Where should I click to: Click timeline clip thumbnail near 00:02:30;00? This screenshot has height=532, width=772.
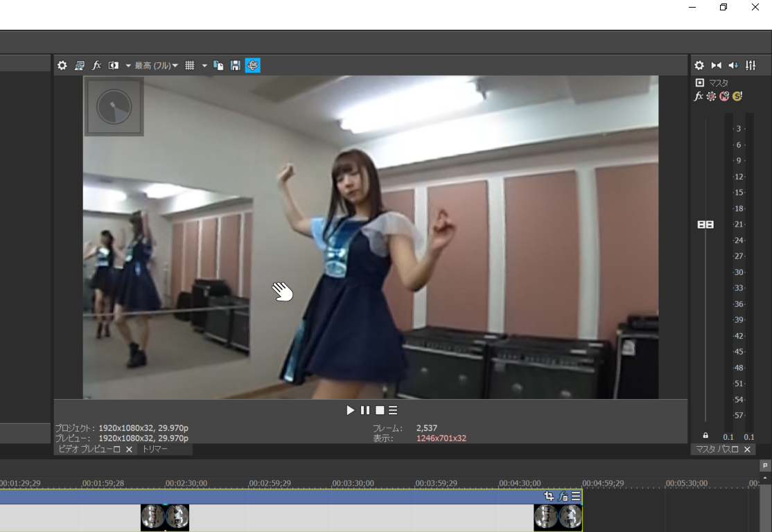coord(165,517)
